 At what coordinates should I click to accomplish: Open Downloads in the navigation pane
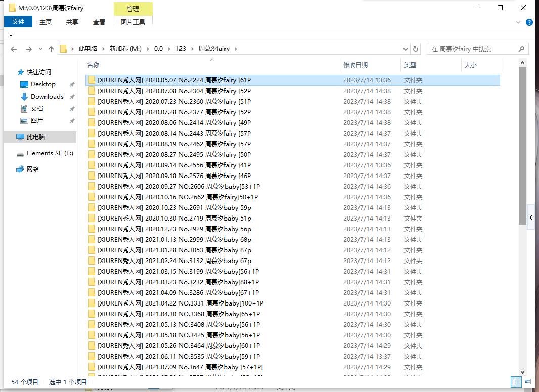point(47,97)
